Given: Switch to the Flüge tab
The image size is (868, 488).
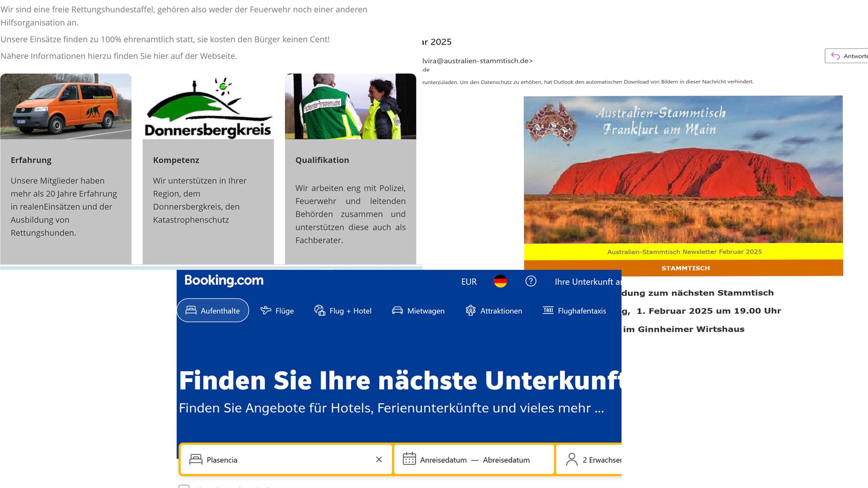Looking at the screenshot, I should click(277, 310).
